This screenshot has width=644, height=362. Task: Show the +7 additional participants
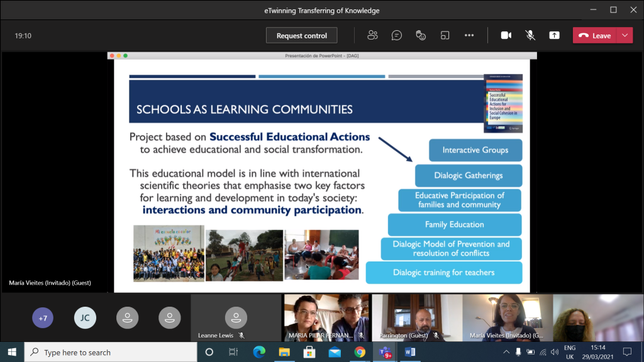click(x=43, y=318)
